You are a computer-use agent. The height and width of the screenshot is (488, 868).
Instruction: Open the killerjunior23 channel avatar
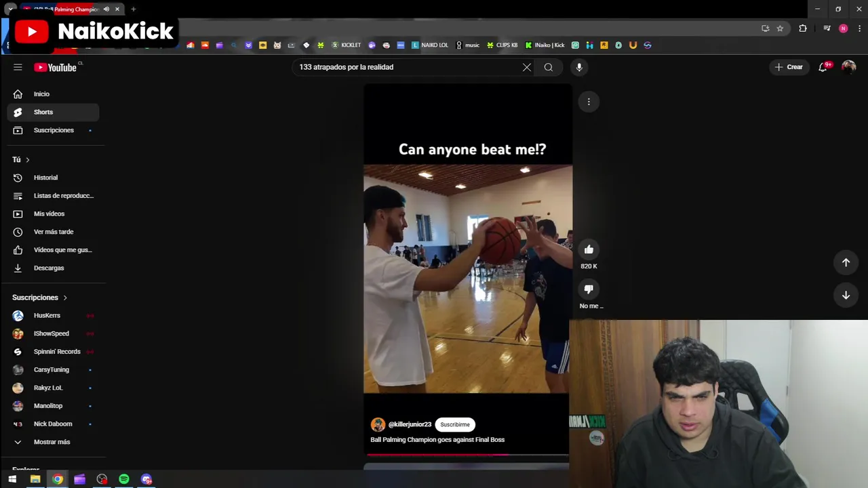tap(378, 424)
